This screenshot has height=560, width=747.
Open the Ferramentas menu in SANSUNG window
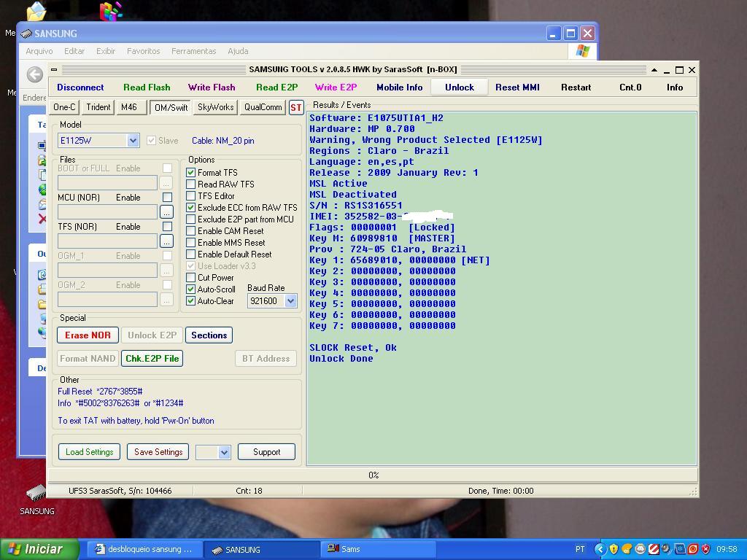[x=193, y=51]
